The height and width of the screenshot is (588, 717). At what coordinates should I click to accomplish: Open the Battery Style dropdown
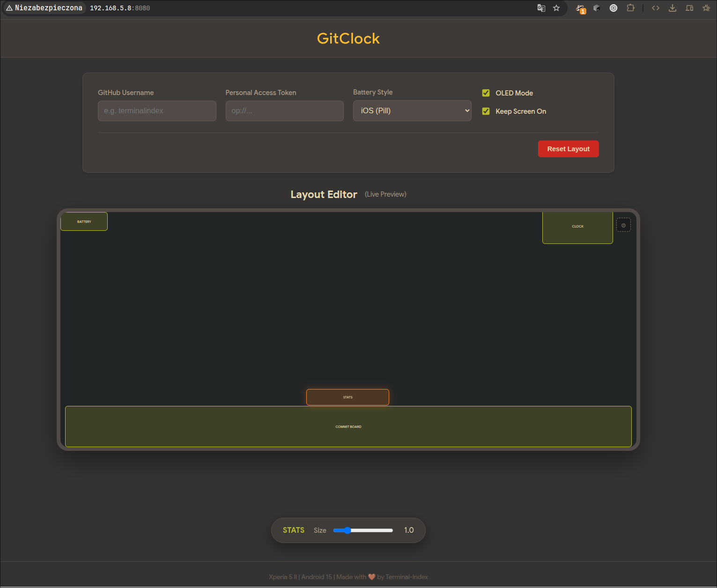coord(412,110)
